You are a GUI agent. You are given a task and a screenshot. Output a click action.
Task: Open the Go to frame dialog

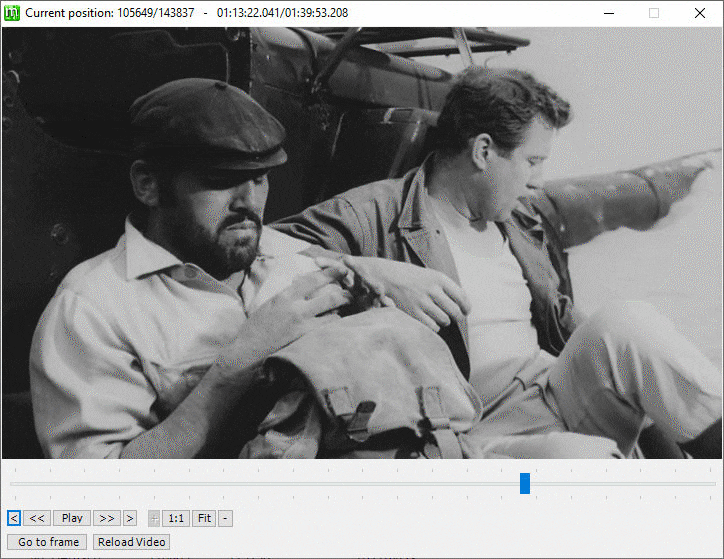coord(47,542)
